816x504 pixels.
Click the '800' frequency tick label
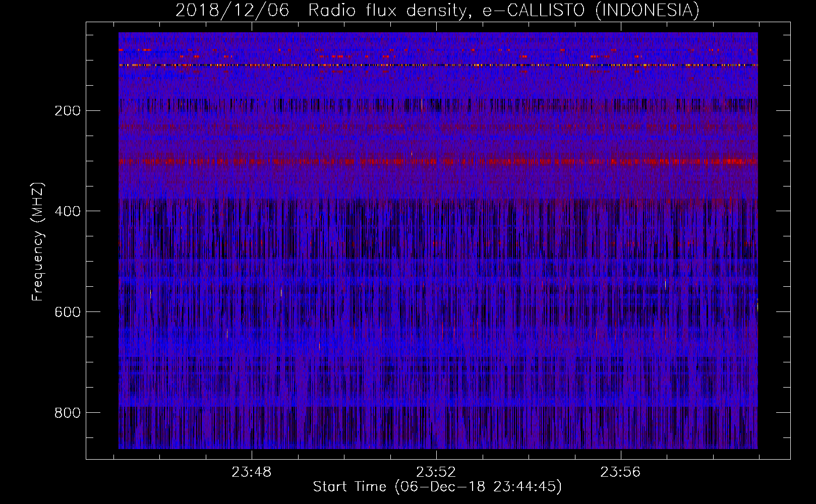tap(68, 413)
